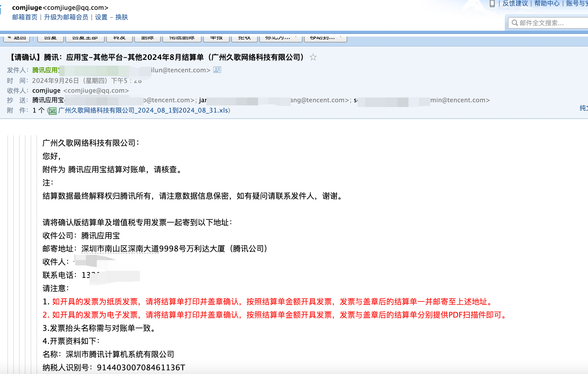Click the email subject line 【请确认】腾讯
588x374 pixels.
pos(156,57)
